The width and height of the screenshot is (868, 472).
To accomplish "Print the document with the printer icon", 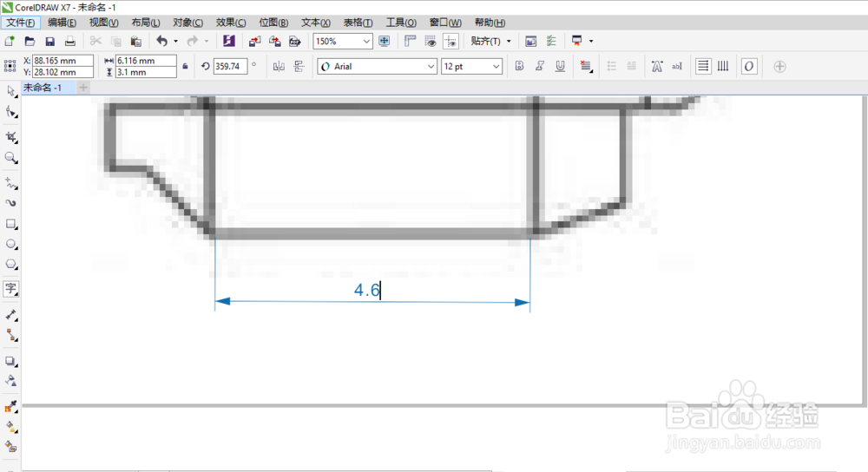I will tap(69, 41).
